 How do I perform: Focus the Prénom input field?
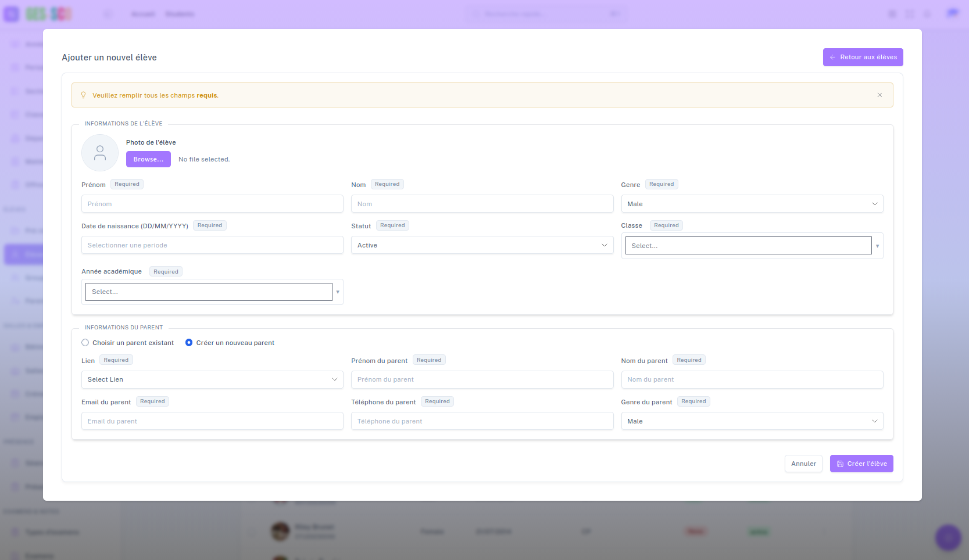point(212,204)
